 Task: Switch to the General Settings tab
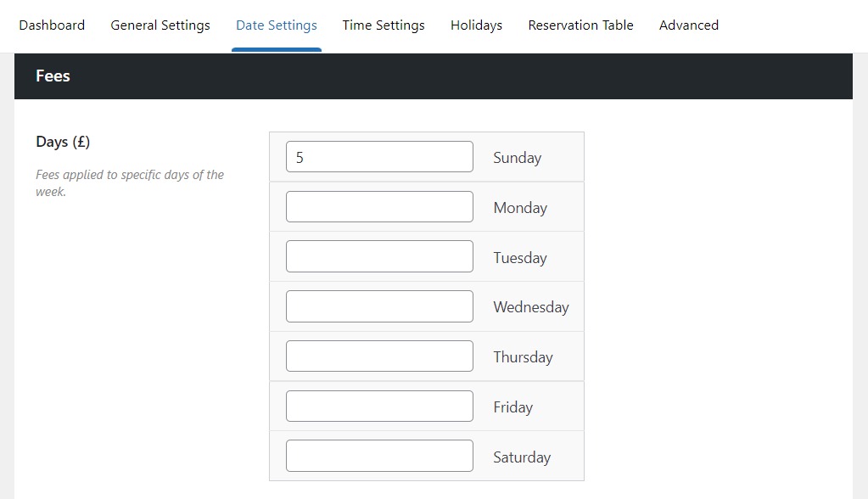point(160,25)
